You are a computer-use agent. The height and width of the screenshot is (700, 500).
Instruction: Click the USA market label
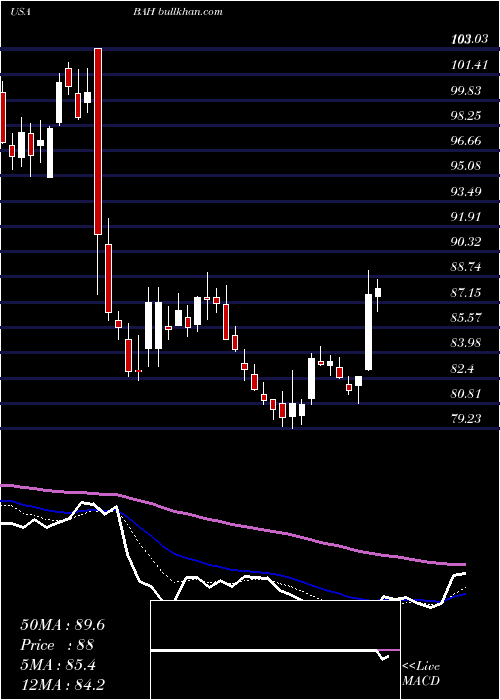(x=20, y=12)
